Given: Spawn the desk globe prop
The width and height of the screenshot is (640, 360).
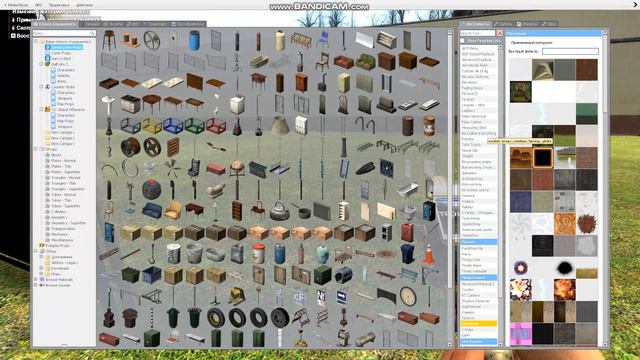Looking at the screenshot, I should point(237,169).
